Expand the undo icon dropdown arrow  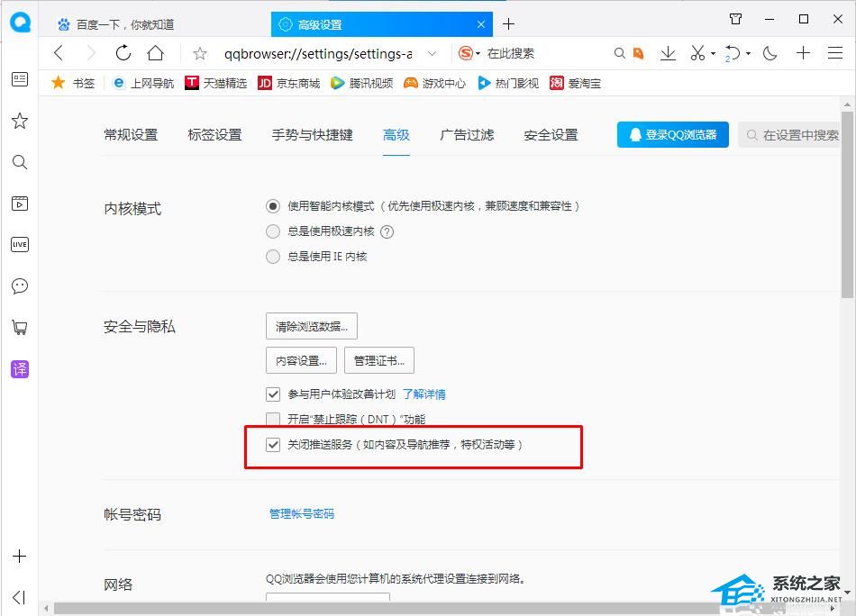pyautogui.click(x=749, y=53)
